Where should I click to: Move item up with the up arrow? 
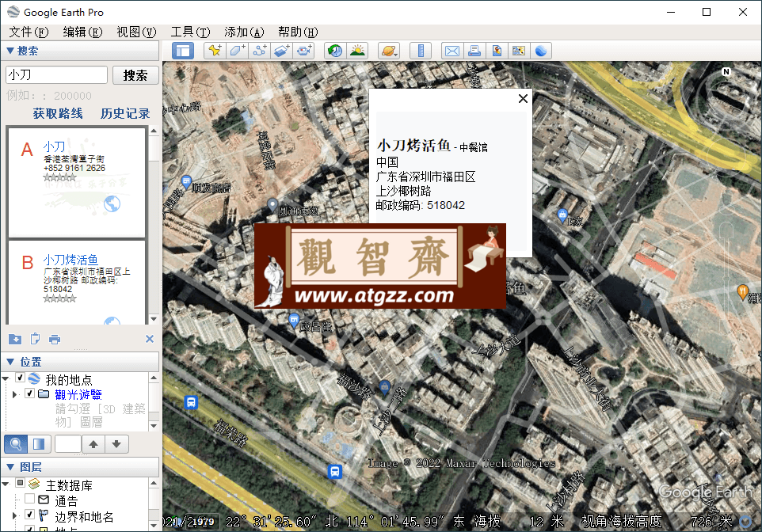coord(93,443)
